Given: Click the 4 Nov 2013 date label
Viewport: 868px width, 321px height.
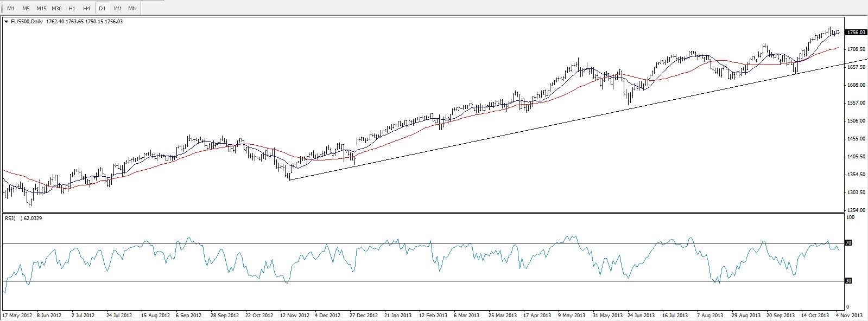Looking at the screenshot, I should click(850, 315).
